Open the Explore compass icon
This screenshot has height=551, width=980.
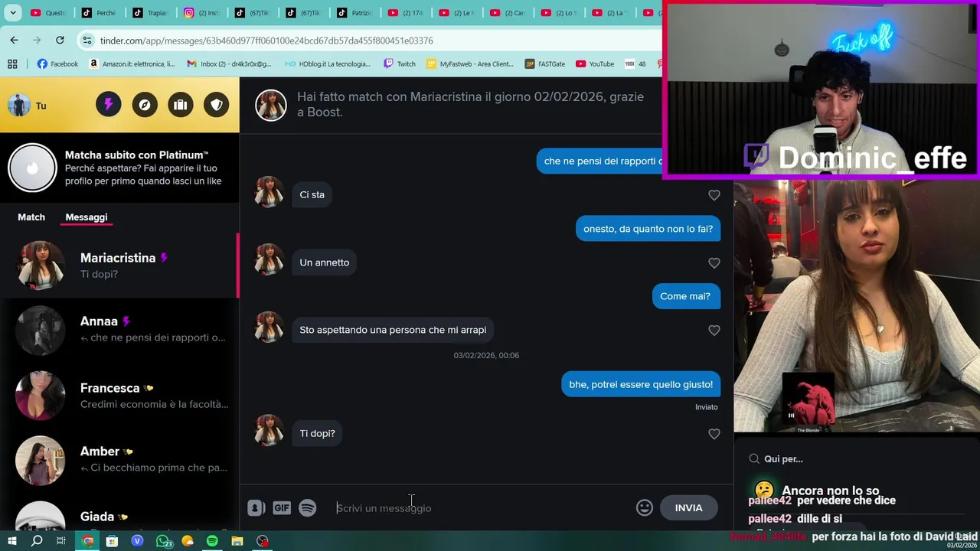click(x=145, y=104)
